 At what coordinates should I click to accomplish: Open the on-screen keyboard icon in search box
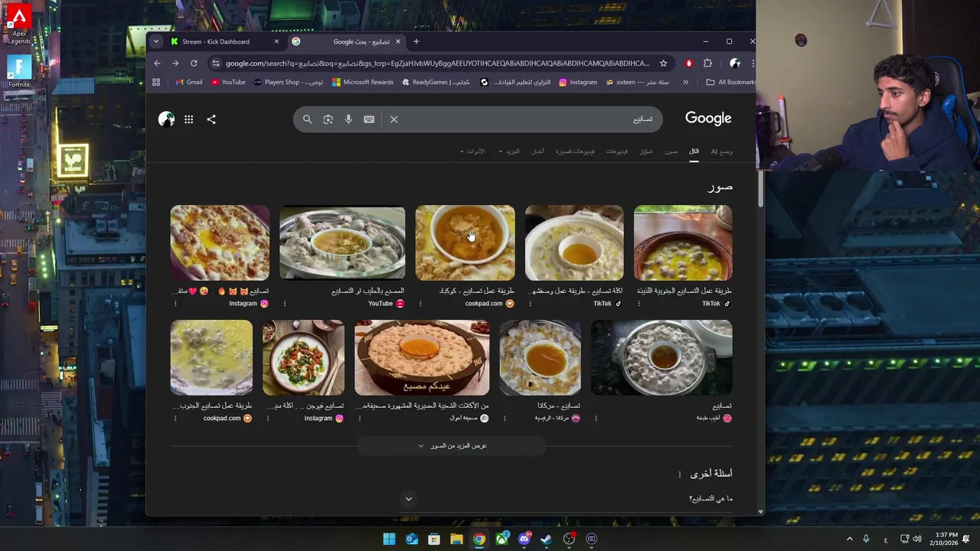pyautogui.click(x=369, y=119)
